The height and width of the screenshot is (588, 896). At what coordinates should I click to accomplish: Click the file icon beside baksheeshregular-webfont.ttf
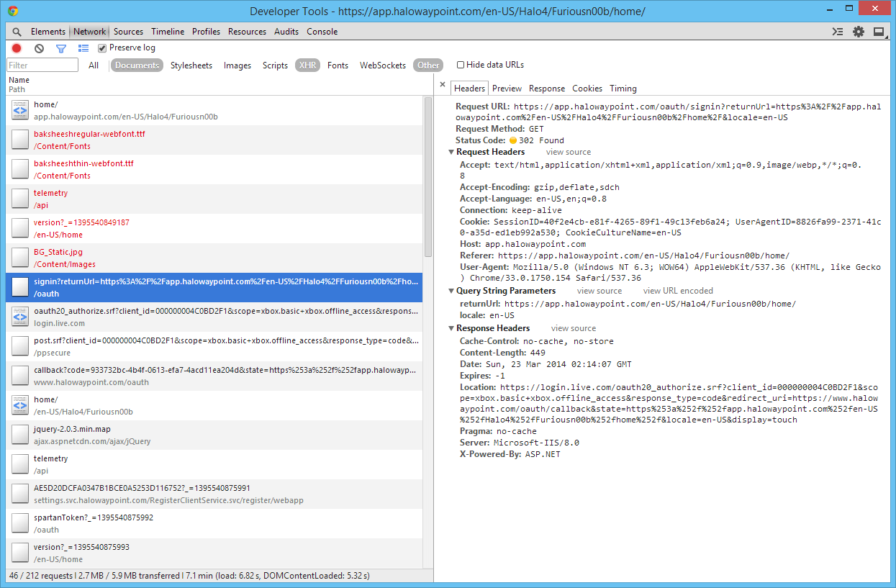pyautogui.click(x=20, y=140)
